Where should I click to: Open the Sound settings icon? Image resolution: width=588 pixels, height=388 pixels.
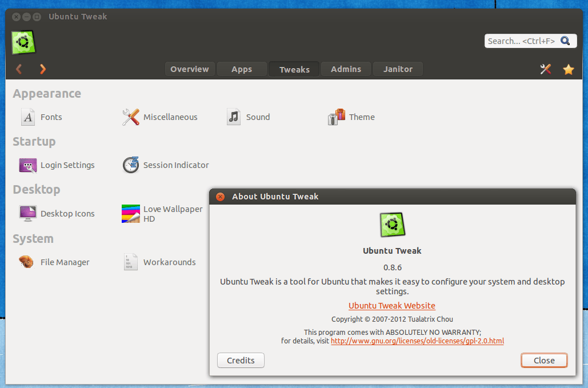[x=233, y=117]
